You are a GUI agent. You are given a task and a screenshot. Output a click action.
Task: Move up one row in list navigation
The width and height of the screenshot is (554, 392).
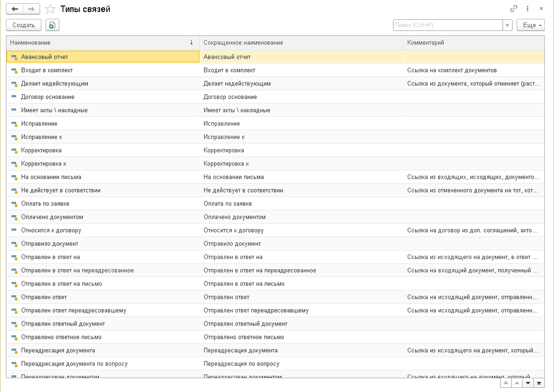(517, 383)
